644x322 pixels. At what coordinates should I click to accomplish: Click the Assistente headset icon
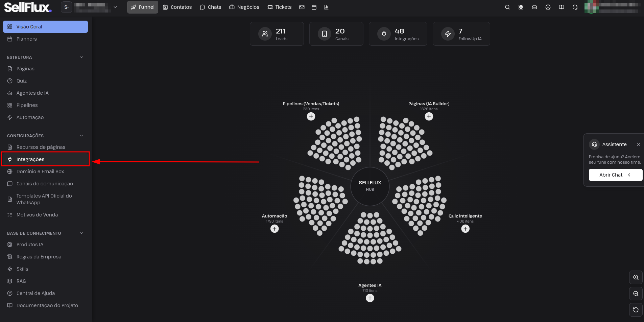594,144
